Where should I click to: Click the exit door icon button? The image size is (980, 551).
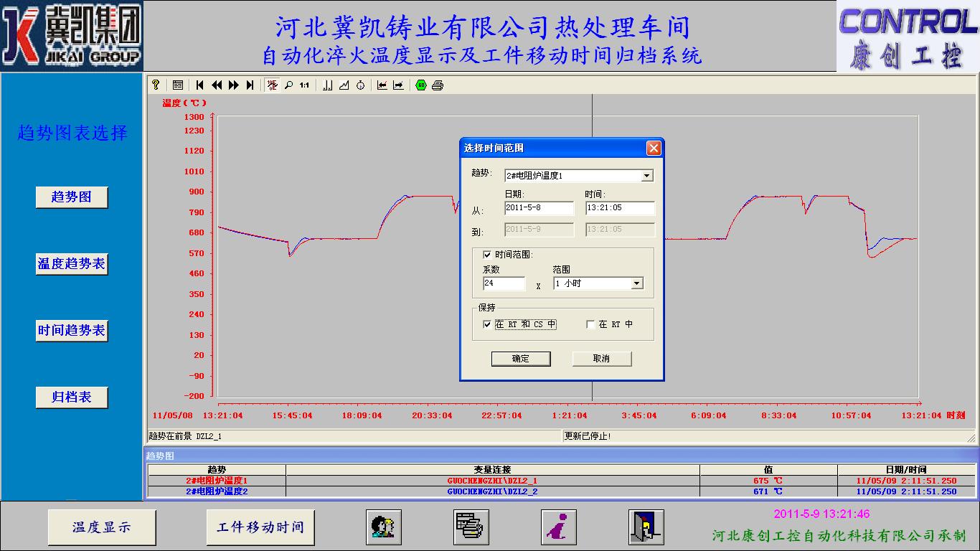click(646, 527)
